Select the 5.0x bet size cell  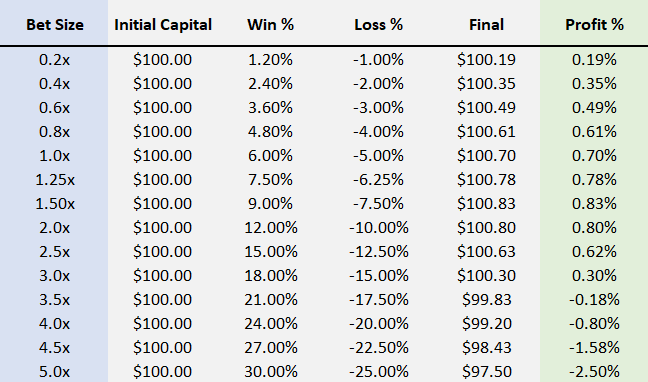point(55,372)
